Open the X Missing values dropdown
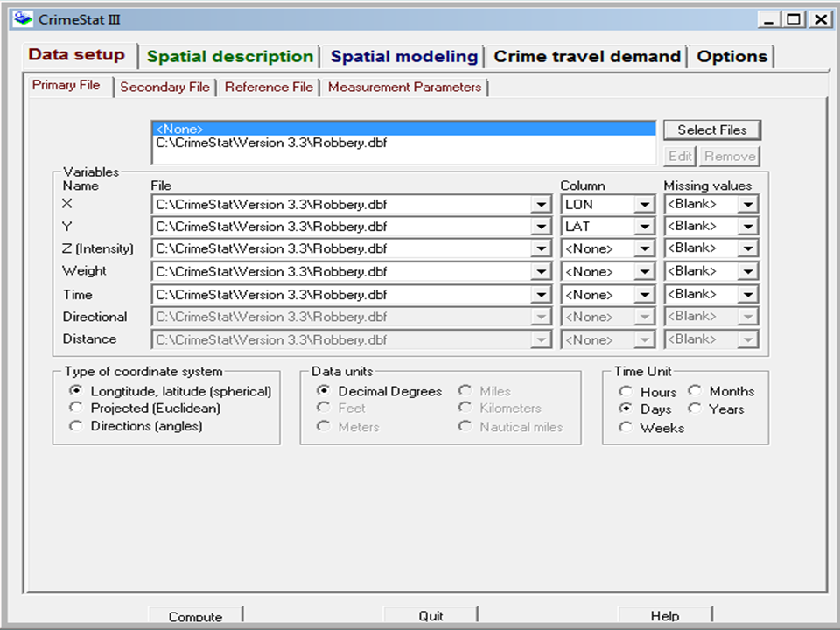The width and height of the screenshot is (840, 630). pyautogui.click(x=748, y=205)
